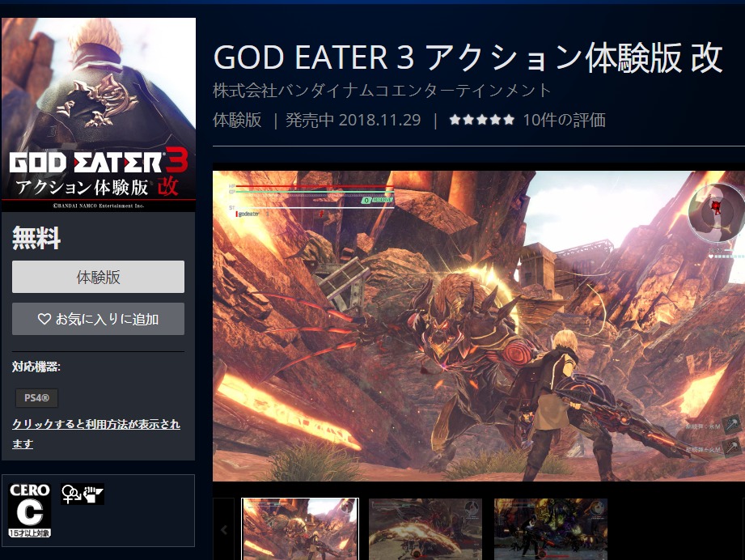Screen dimensions: 745x560
Task: Click the heart icon in favorites button
Action: (x=44, y=319)
